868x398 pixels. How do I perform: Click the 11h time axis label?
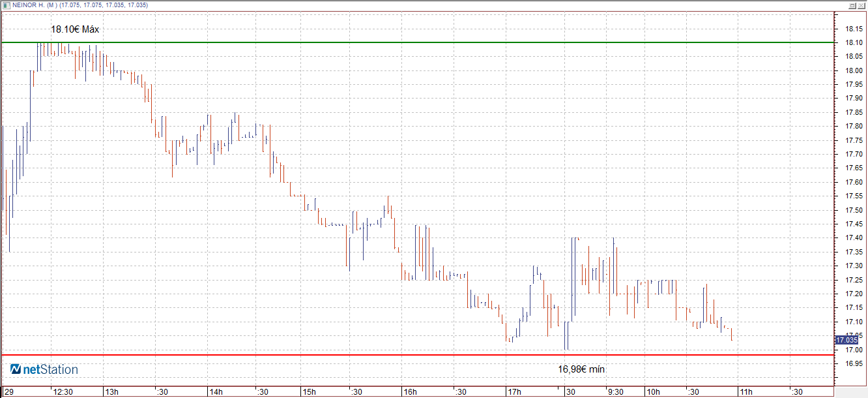[745, 392]
